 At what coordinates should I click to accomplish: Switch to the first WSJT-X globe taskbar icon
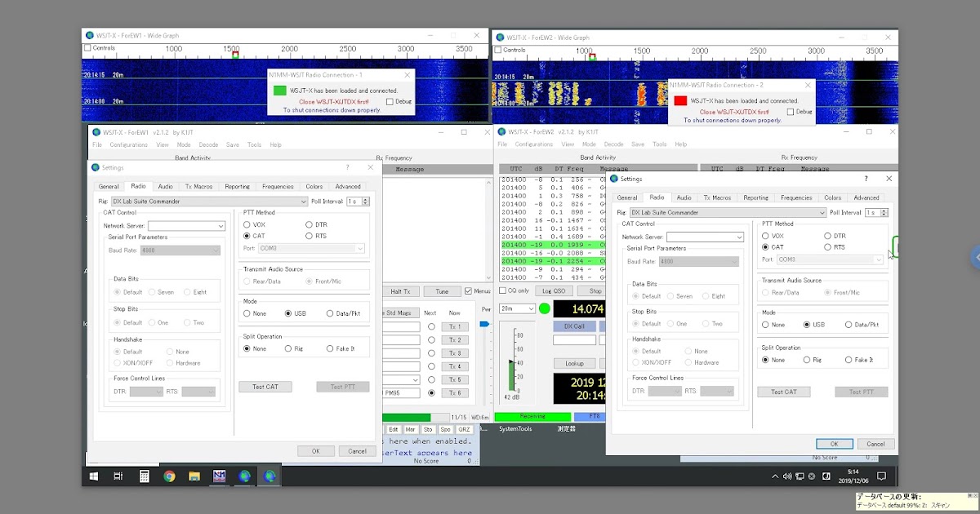(244, 476)
